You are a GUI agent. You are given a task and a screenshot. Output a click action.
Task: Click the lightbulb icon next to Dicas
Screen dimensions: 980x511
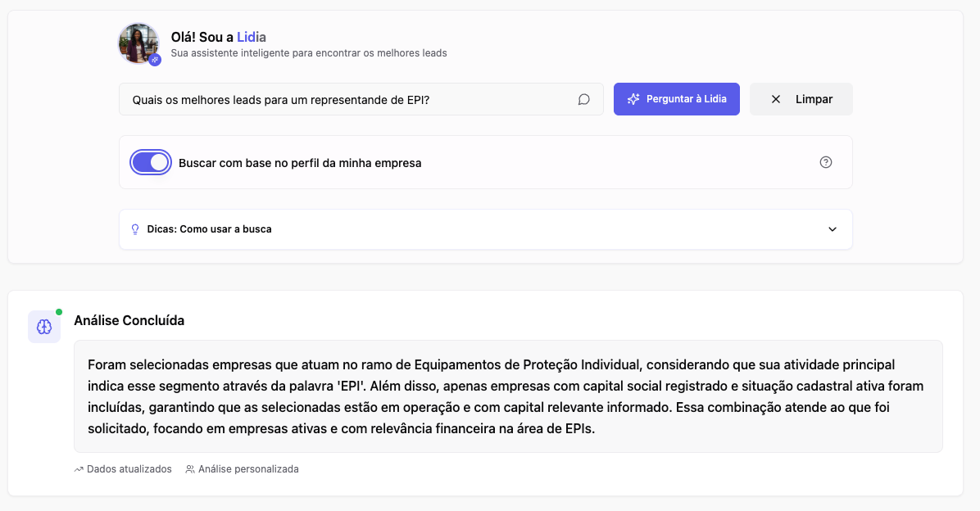pos(134,229)
